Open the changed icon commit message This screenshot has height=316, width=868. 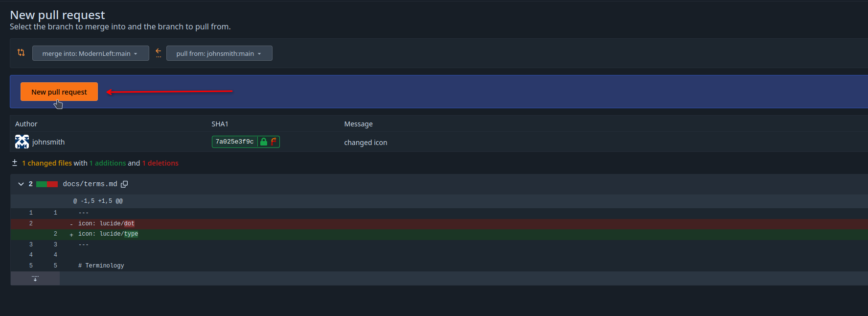[x=365, y=143]
